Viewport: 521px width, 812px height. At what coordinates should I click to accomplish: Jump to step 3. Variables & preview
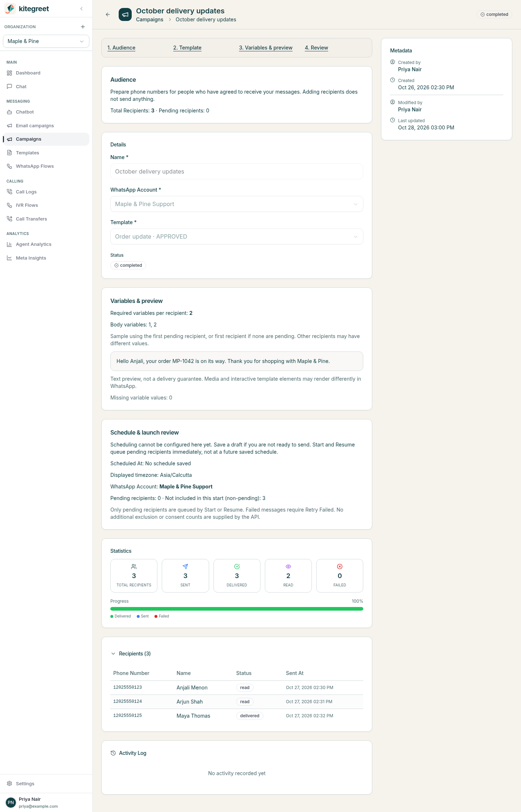(266, 48)
